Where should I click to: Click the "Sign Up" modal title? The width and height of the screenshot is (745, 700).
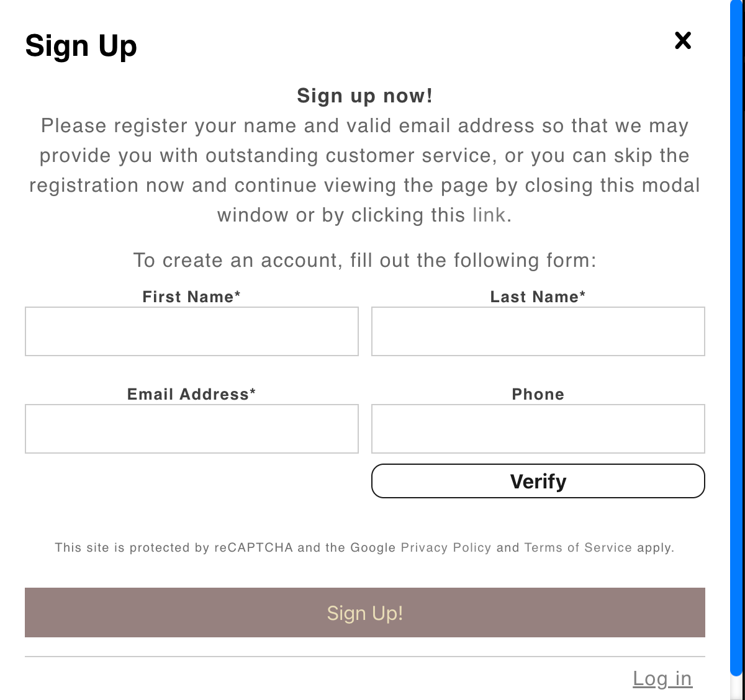(x=81, y=46)
